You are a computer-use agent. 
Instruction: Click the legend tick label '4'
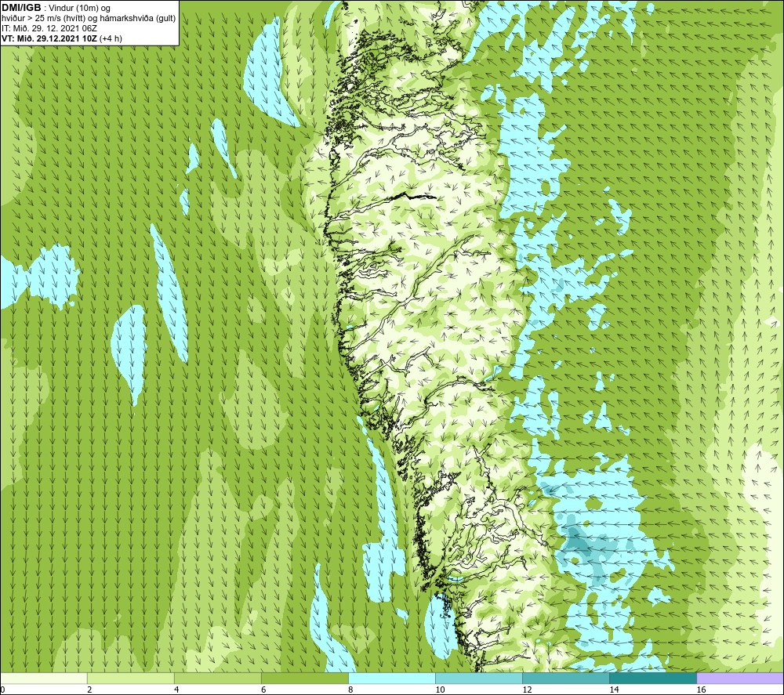coord(176,690)
